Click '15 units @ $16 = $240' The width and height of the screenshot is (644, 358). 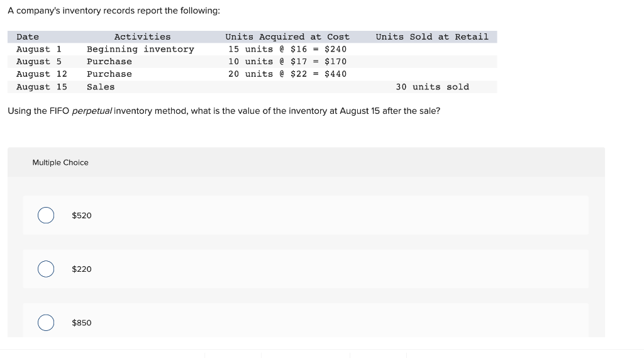point(287,49)
